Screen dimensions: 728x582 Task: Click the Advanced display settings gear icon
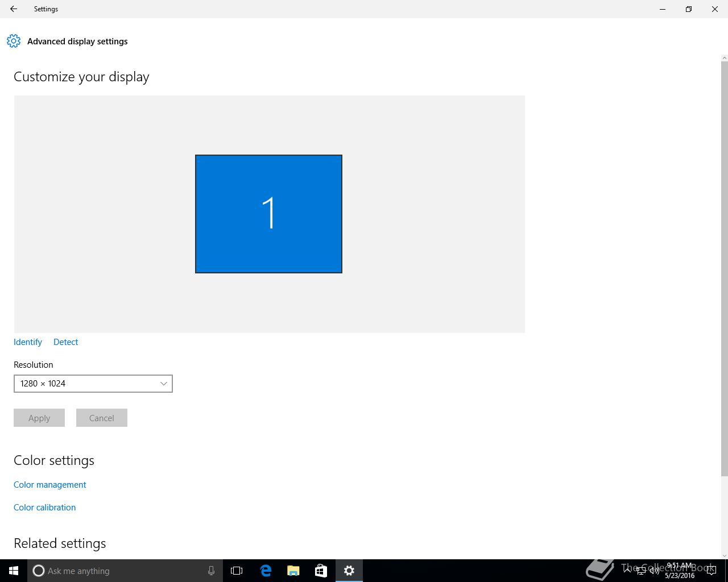[x=14, y=41]
